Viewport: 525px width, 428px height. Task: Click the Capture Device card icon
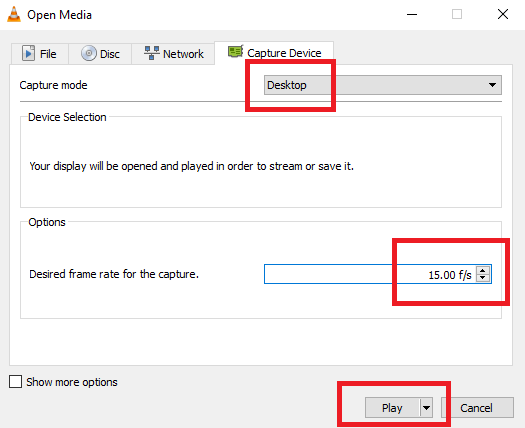235,52
